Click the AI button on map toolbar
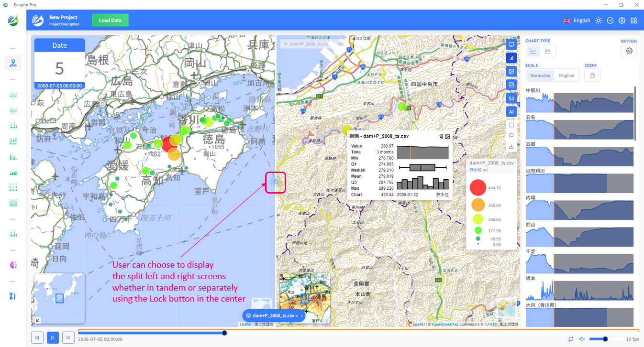The height and width of the screenshot is (347, 644). (511, 111)
